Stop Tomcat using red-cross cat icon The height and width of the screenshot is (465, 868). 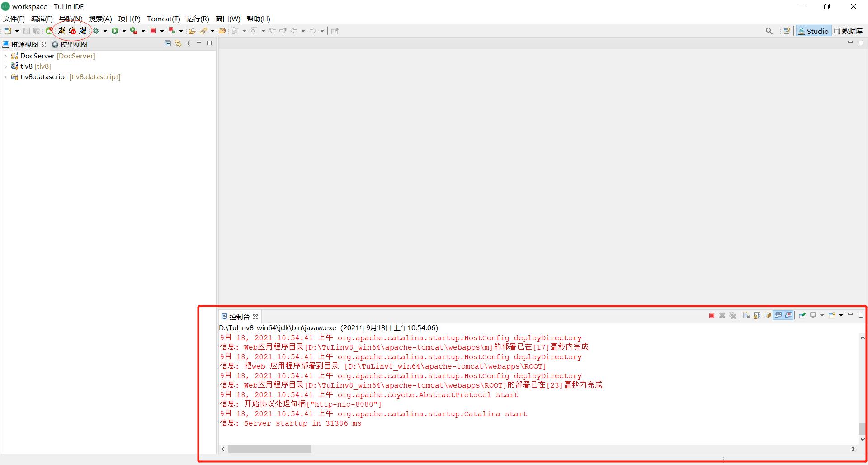pos(72,31)
